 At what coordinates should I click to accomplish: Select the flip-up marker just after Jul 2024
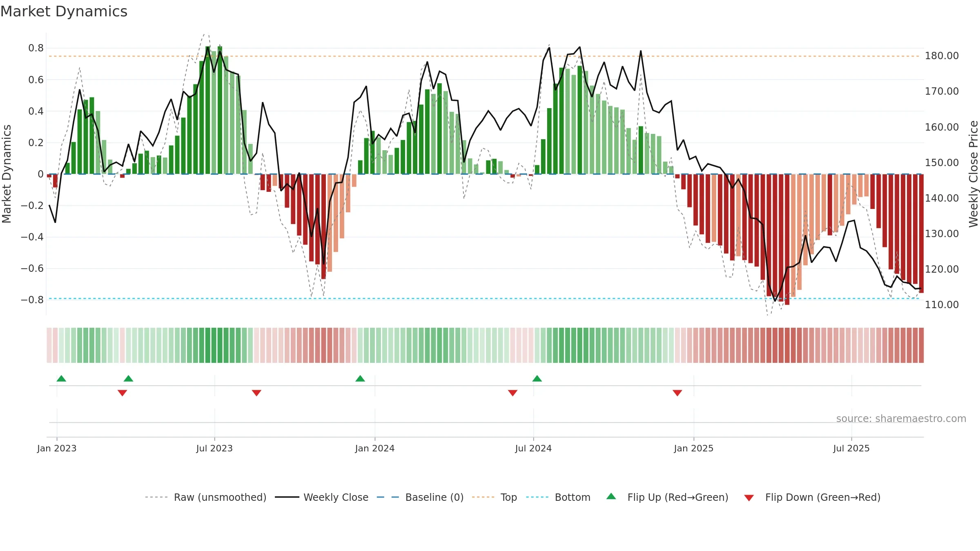537,378
